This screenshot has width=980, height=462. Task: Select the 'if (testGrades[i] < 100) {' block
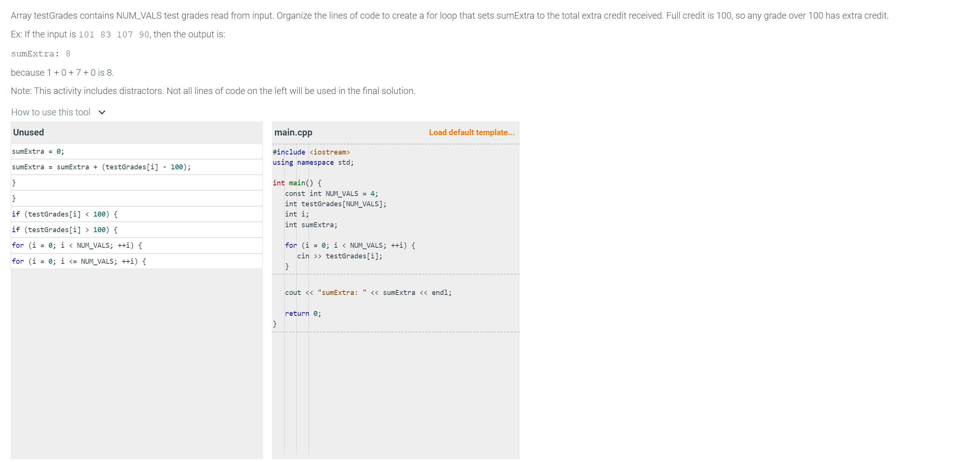[x=137, y=214]
